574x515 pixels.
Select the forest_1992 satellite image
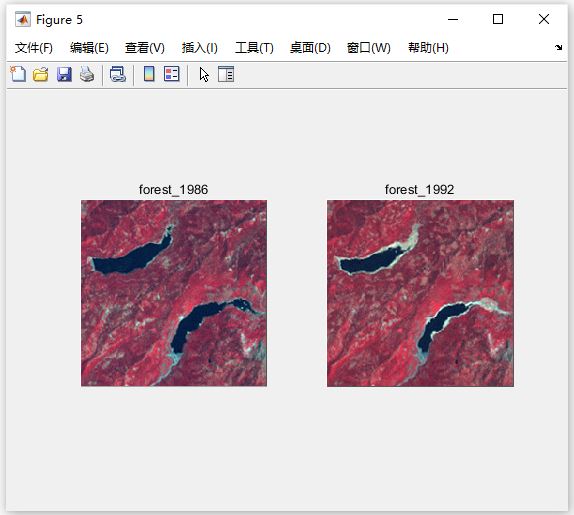(420, 293)
